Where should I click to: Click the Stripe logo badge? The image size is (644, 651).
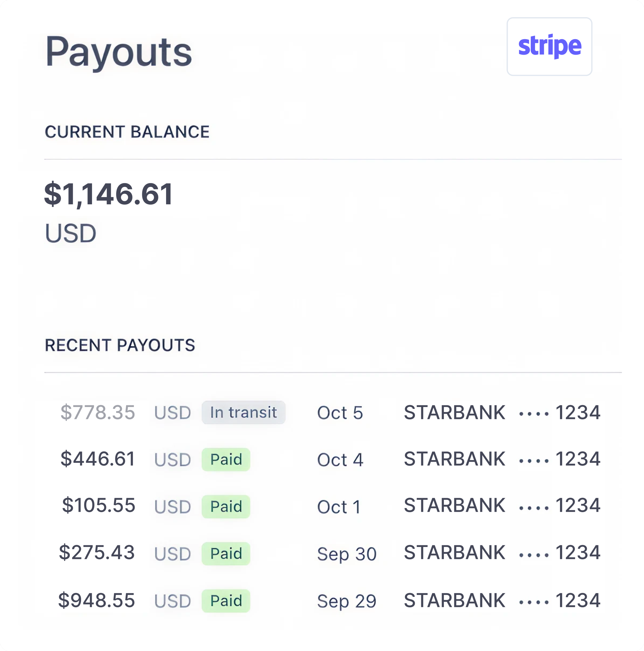tap(549, 46)
